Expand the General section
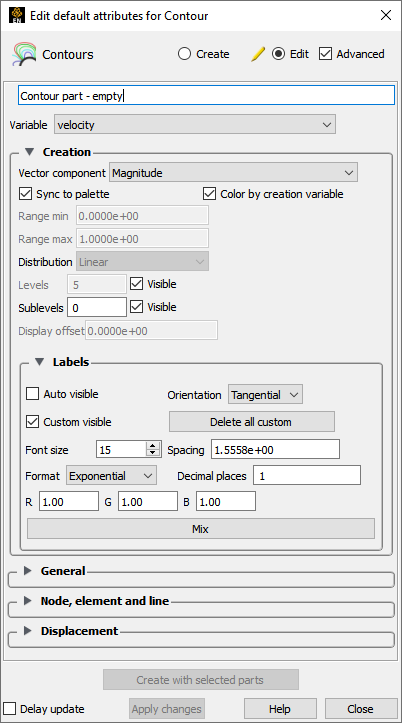Screen dimensions: 402x723 (x=28, y=571)
